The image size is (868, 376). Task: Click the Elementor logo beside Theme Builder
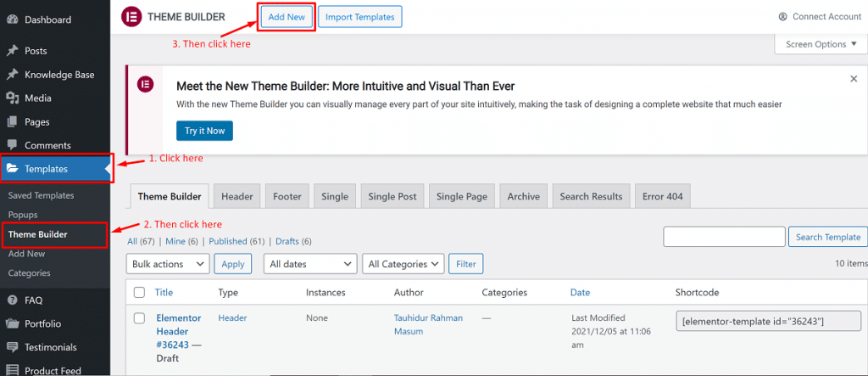click(x=131, y=17)
